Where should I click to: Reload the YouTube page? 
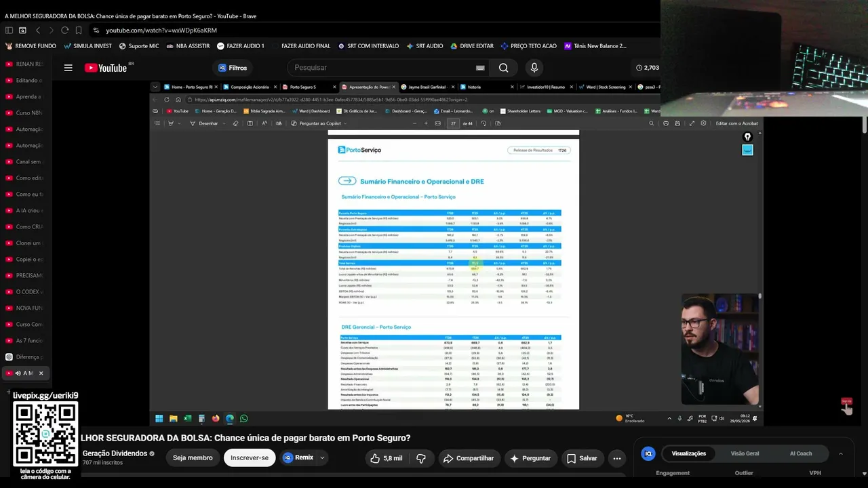point(65,30)
